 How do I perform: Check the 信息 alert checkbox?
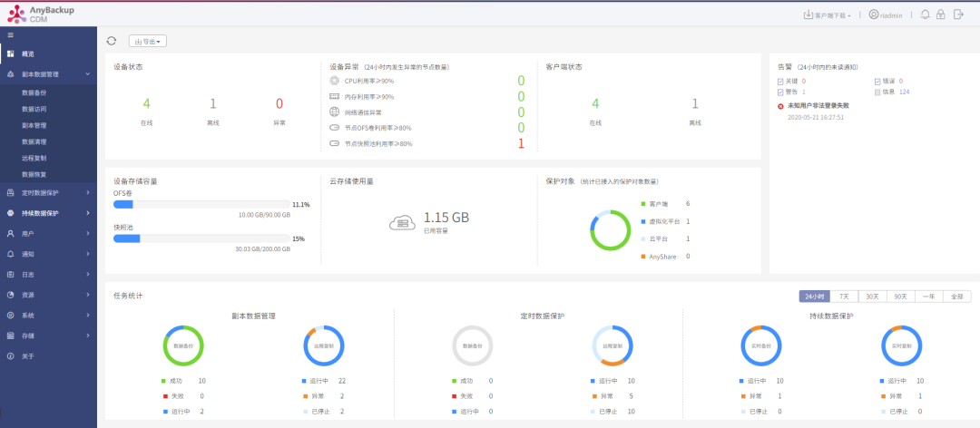point(877,92)
